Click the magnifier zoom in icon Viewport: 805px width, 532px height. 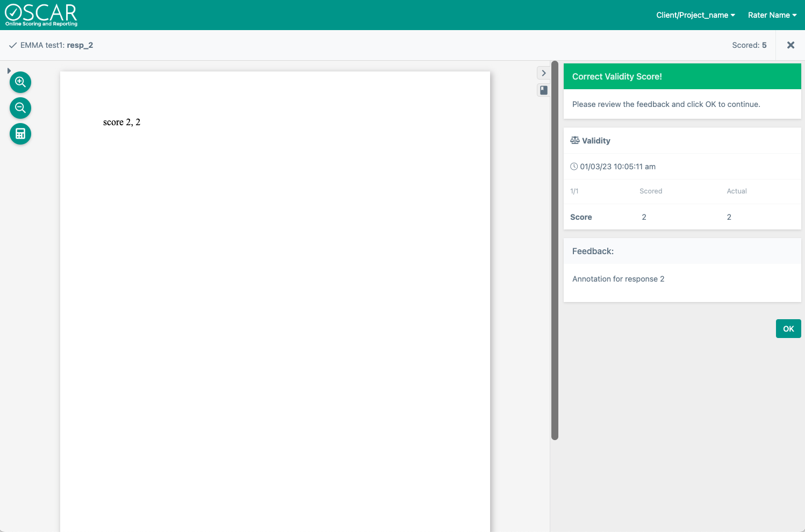[x=20, y=82]
